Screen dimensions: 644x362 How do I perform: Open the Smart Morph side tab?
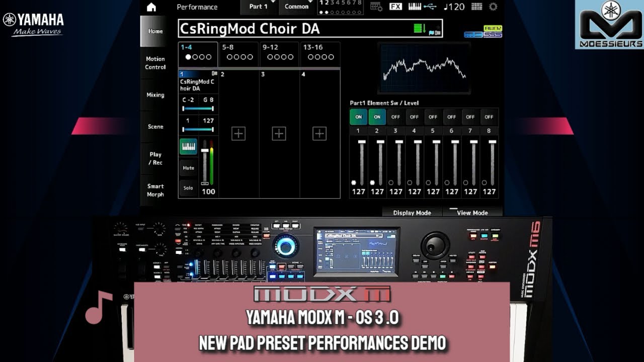pyautogui.click(x=155, y=190)
